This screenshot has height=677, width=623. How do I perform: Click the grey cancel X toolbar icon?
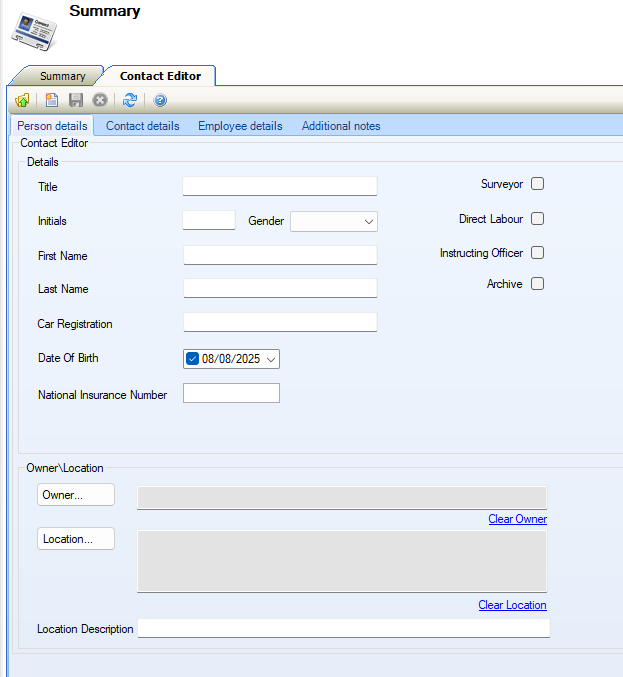click(x=100, y=100)
